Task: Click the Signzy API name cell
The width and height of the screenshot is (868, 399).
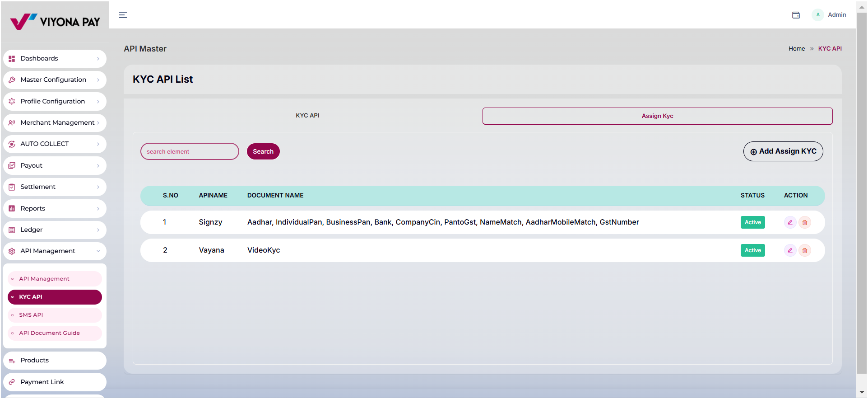Action: coord(210,222)
